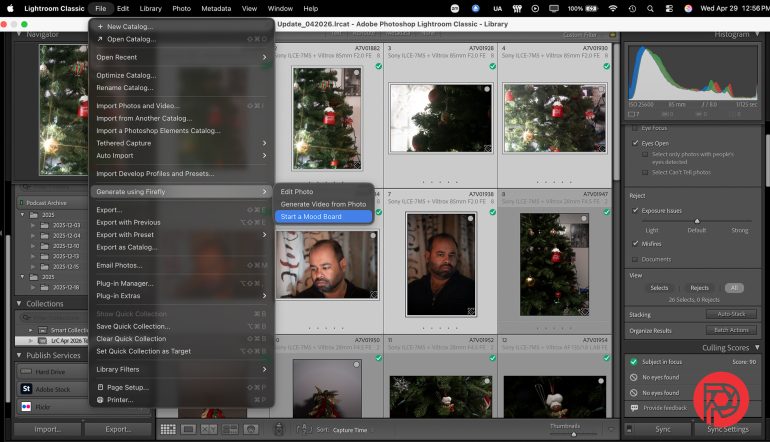Click the Hard Drive publish service icon
770x442 pixels.
pyautogui.click(x=27, y=371)
